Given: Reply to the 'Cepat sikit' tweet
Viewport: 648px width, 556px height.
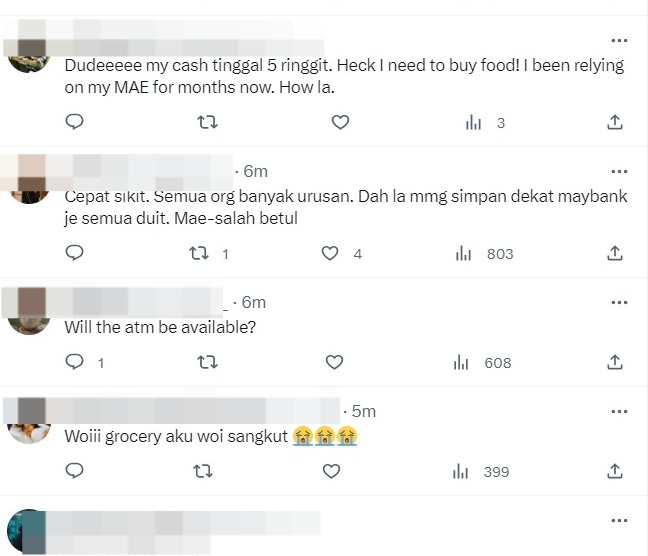Looking at the screenshot, I should click(x=74, y=253).
